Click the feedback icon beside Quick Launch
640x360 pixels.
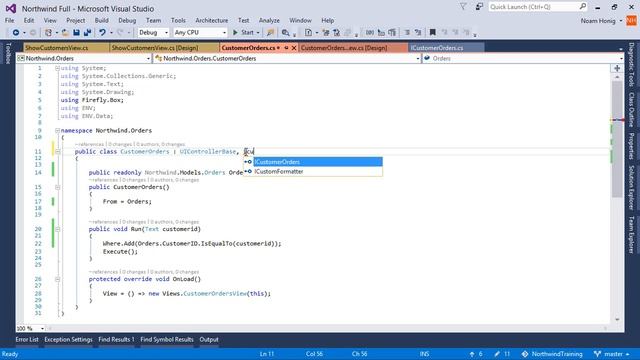[x=479, y=7]
